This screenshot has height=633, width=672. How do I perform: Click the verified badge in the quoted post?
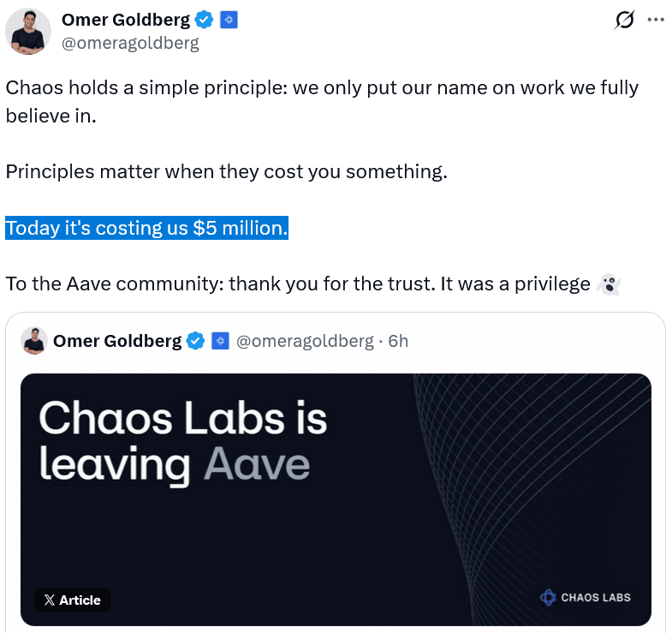(x=195, y=341)
